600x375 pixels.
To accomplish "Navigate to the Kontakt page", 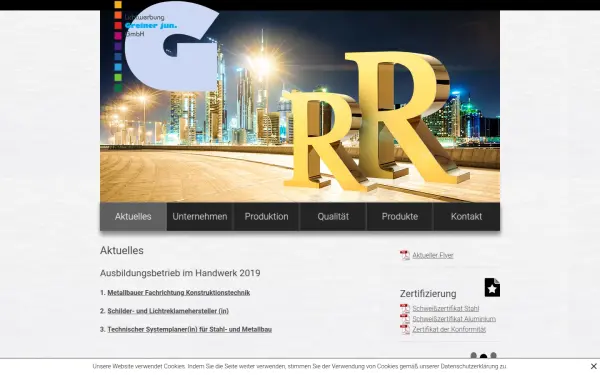I will (466, 217).
